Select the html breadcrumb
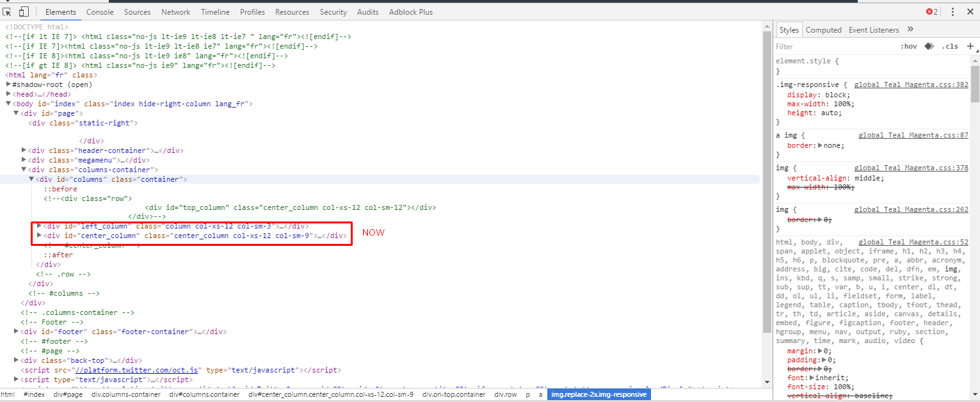 [8, 395]
